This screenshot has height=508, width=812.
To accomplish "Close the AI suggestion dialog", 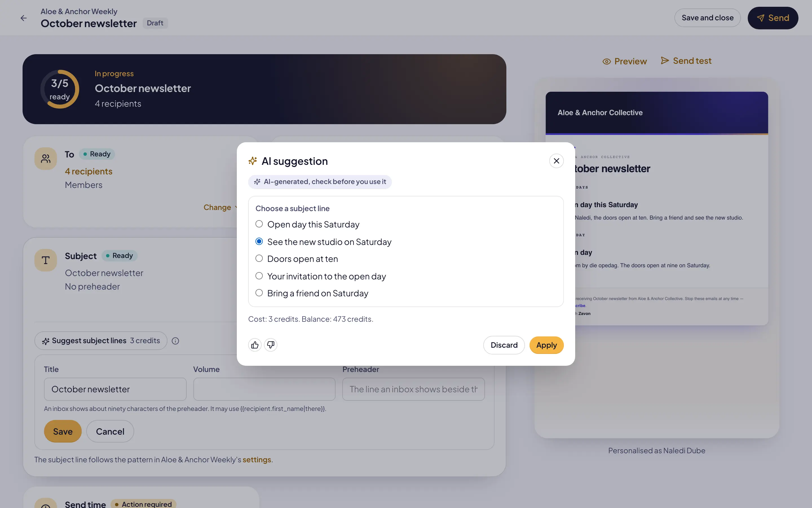I will (x=556, y=161).
